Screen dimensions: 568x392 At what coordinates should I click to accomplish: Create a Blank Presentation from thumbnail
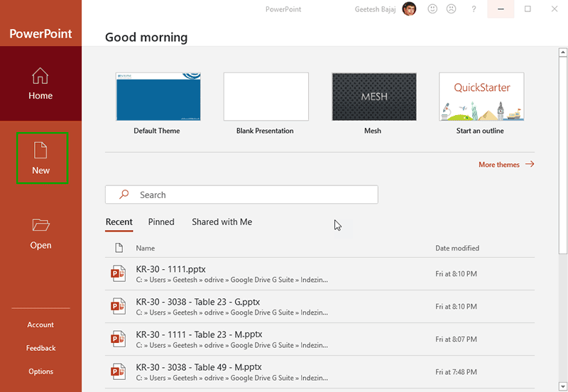(266, 97)
